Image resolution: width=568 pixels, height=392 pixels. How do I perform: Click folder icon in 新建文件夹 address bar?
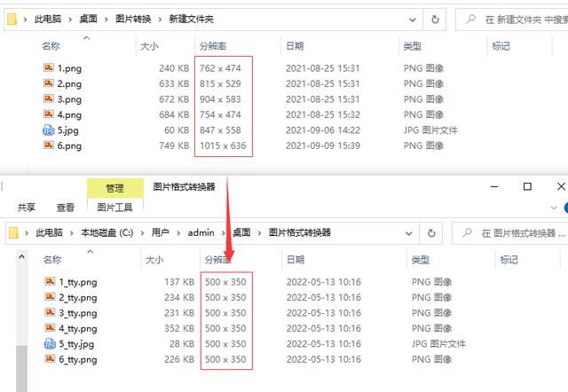click(12, 20)
